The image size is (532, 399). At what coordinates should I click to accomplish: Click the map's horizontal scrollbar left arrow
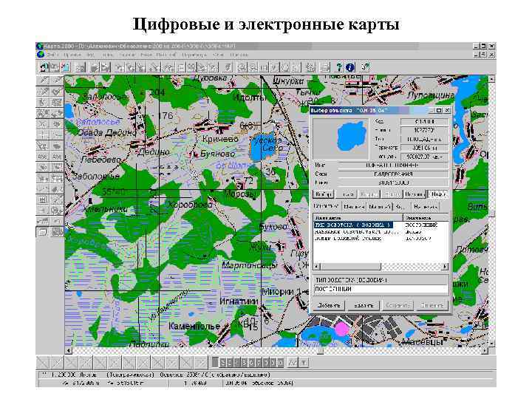click(x=68, y=350)
